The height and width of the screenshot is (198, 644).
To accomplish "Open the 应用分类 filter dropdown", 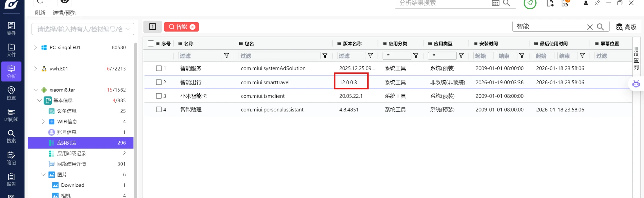I will [x=397, y=56].
